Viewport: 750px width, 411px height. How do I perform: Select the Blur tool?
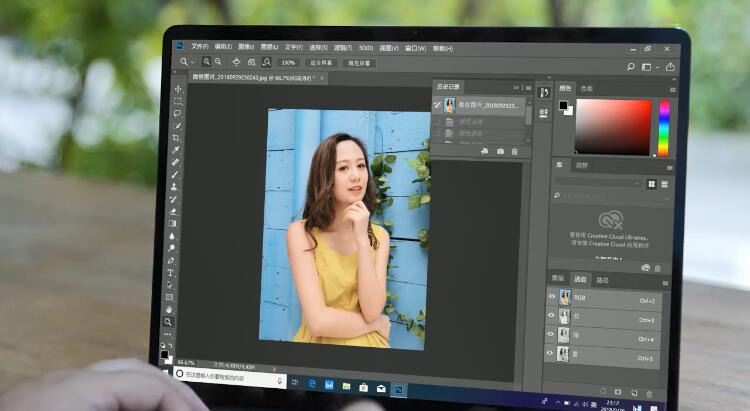tap(172, 236)
